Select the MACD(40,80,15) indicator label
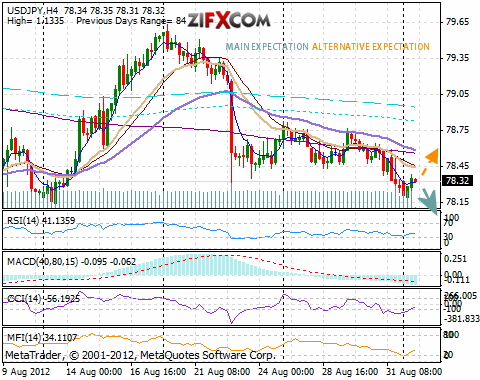This screenshot has width=480, height=380. click(71, 262)
